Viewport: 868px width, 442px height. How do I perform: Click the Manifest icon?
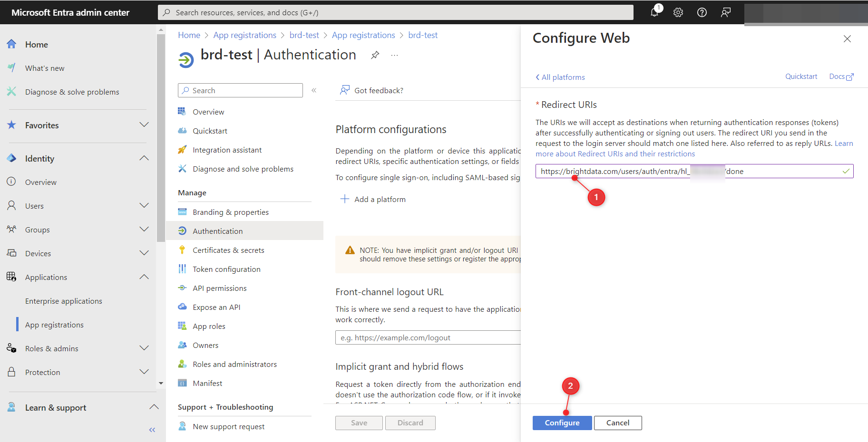coord(182,383)
